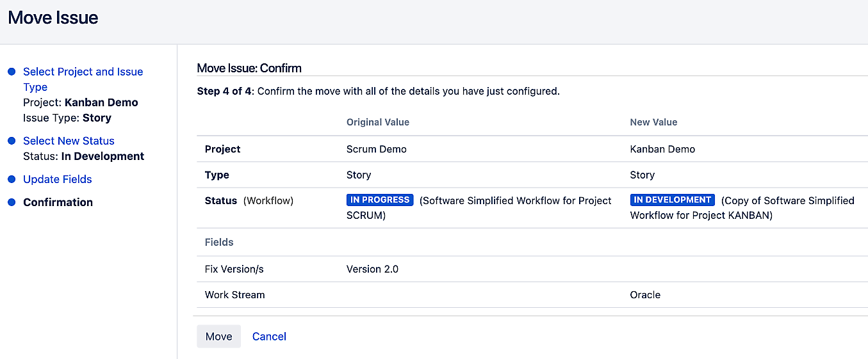This screenshot has height=359, width=868.
Task: Click the 'Original Value' column header
Action: point(378,122)
